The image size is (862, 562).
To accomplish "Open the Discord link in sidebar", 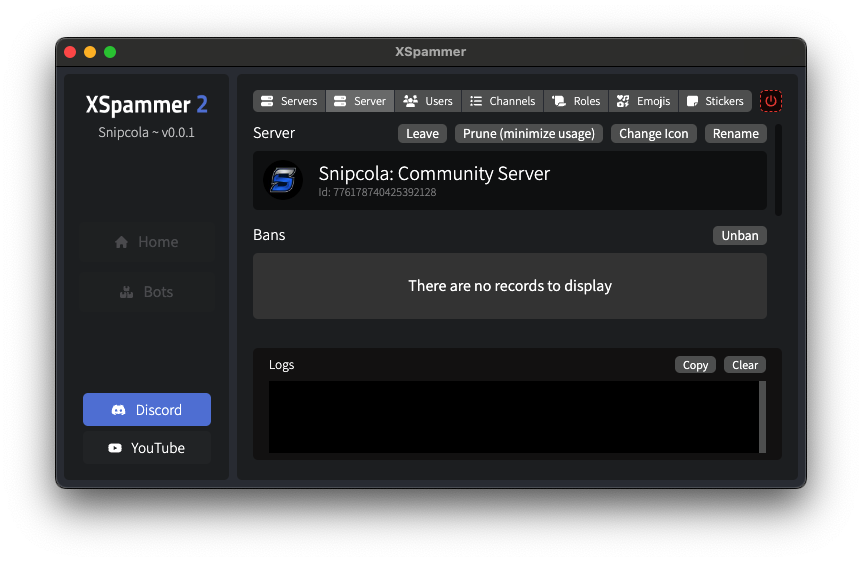I will [x=147, y=410].
